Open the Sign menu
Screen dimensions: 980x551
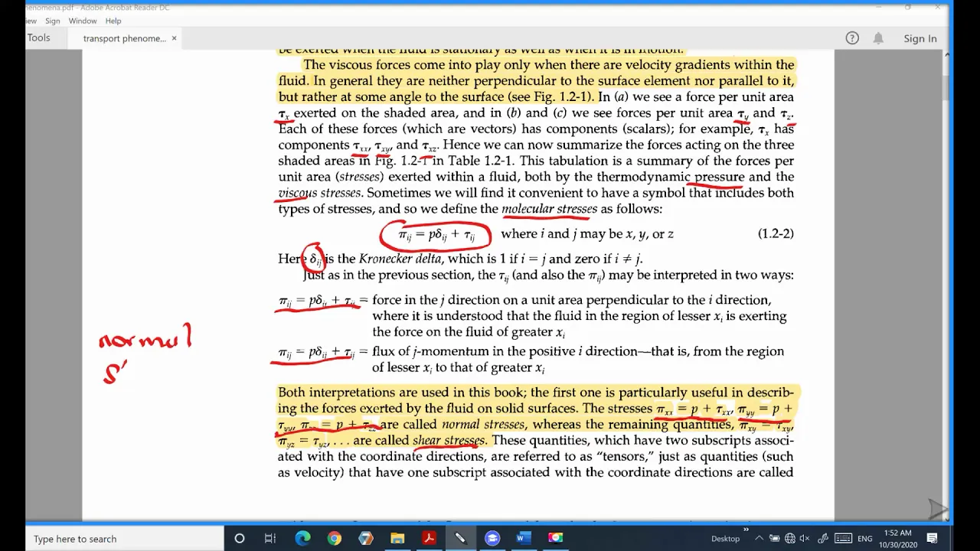click(52, 21)
